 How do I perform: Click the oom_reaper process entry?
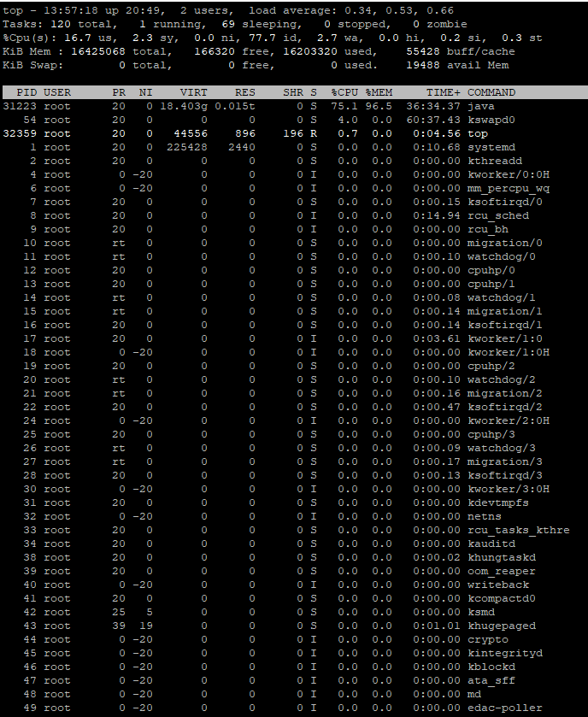(501, 571)
